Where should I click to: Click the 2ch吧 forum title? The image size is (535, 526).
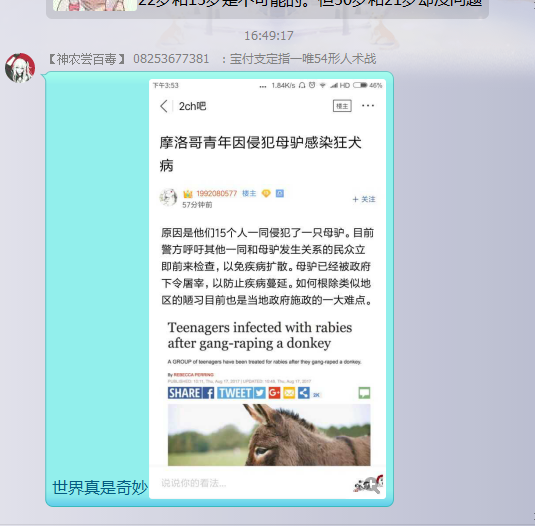[192, 106]
